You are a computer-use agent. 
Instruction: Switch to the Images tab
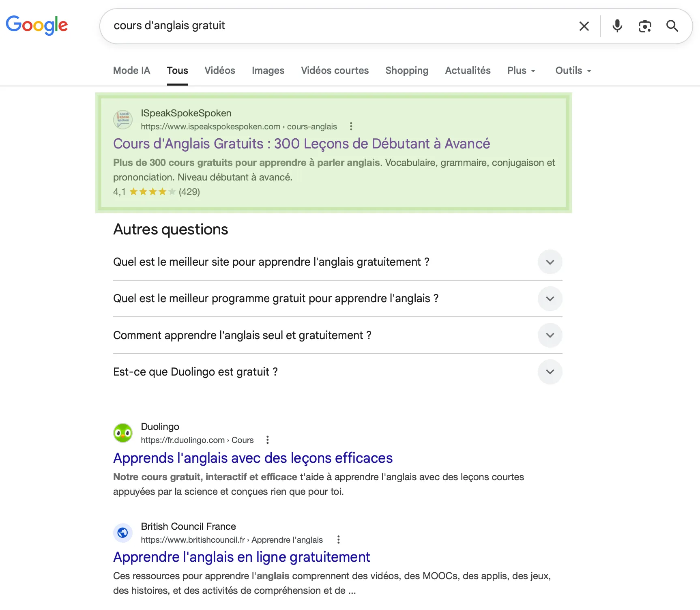pyautogui.click(x=268, y=70)
